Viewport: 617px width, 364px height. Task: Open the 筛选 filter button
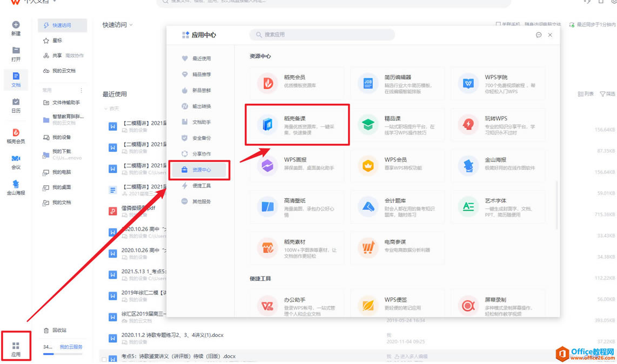tap(607, 94)
